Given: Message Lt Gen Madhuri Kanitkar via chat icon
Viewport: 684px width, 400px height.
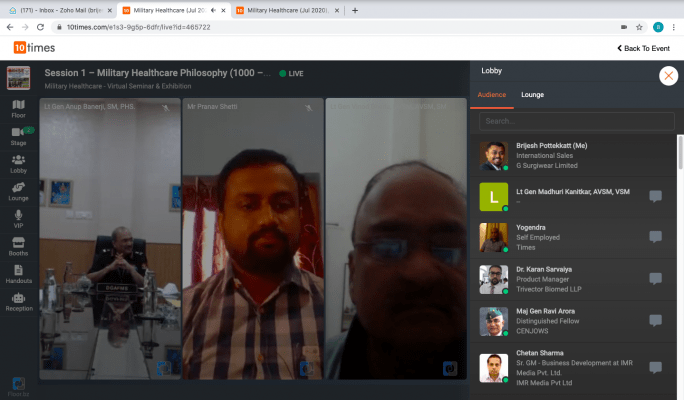Looking at the screenshot, I should [655, 196].
